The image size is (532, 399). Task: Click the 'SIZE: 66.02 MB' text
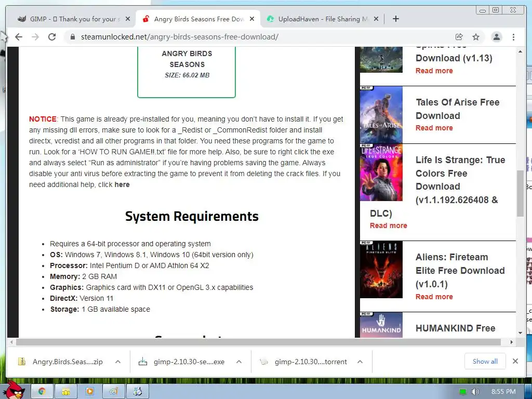[187, 75]
